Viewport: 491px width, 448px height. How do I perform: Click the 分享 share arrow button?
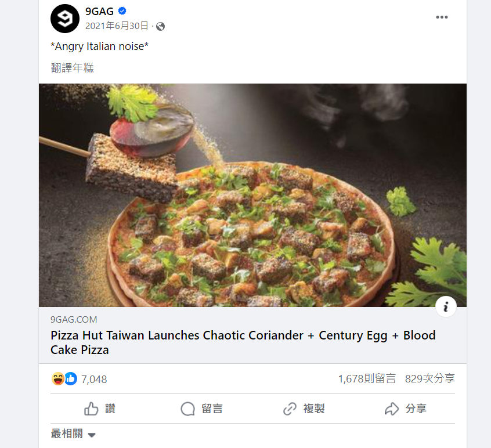click(x=405, y=409)
